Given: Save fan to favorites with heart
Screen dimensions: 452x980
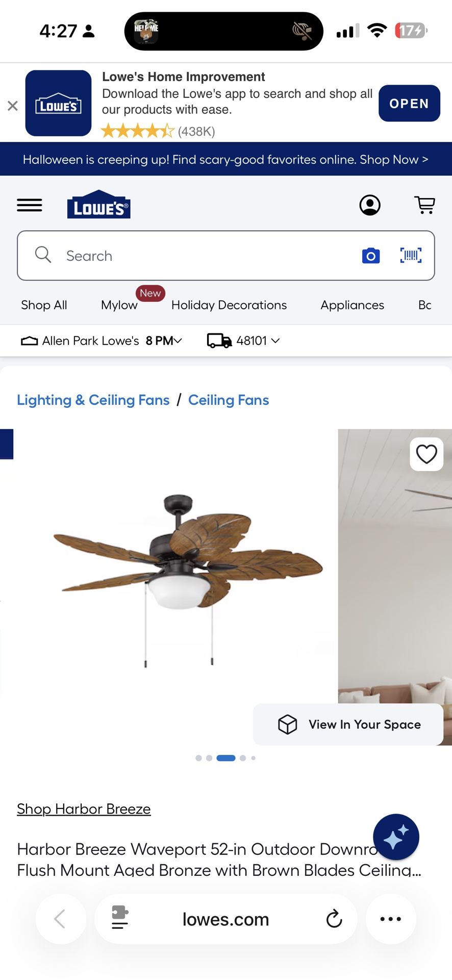Looking at the screenshot, I should pos(426,454).
